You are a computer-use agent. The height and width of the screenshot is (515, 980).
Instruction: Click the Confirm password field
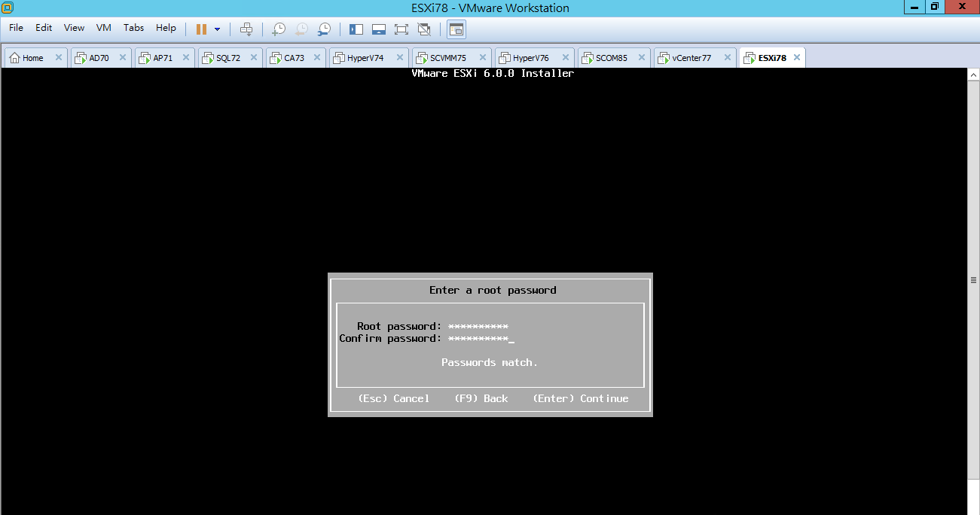pyautogui.click(x=481, y=339)
